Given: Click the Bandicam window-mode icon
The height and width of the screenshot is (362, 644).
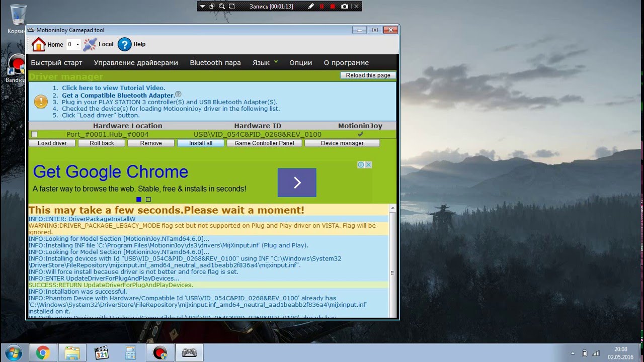Looking at the screenshot, I should pos(212,7).
